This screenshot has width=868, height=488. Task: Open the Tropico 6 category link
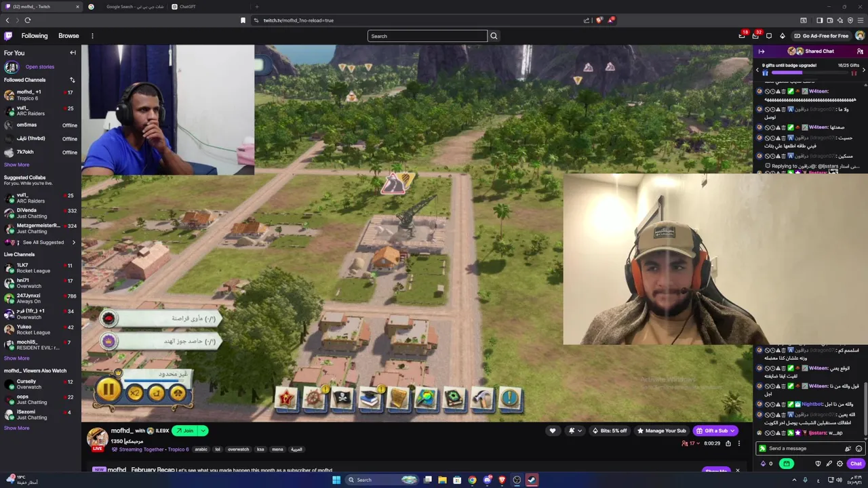[x=178, y=449]
